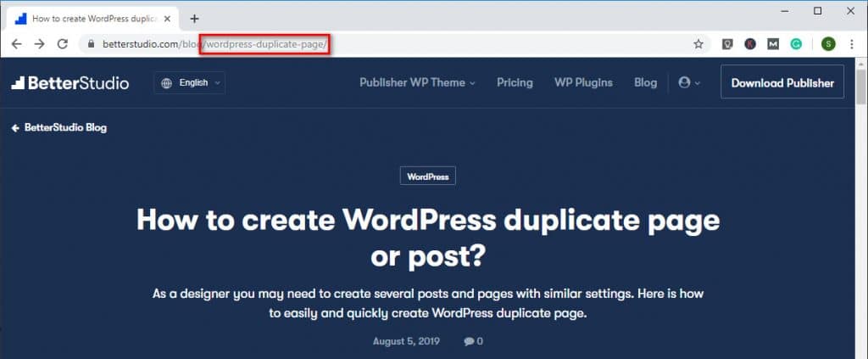868x359 pixels.
Task: Reload the current page
Action: 63,44
